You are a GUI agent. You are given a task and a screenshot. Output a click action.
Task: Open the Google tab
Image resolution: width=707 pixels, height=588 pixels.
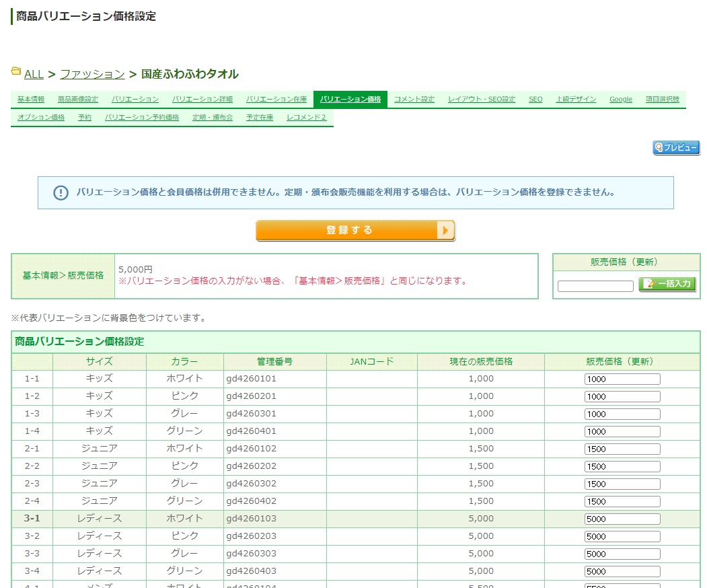pos(621,99)
